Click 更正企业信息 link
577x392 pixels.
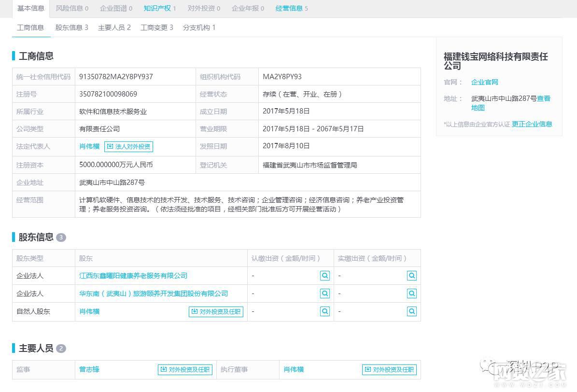pos(532,124)
